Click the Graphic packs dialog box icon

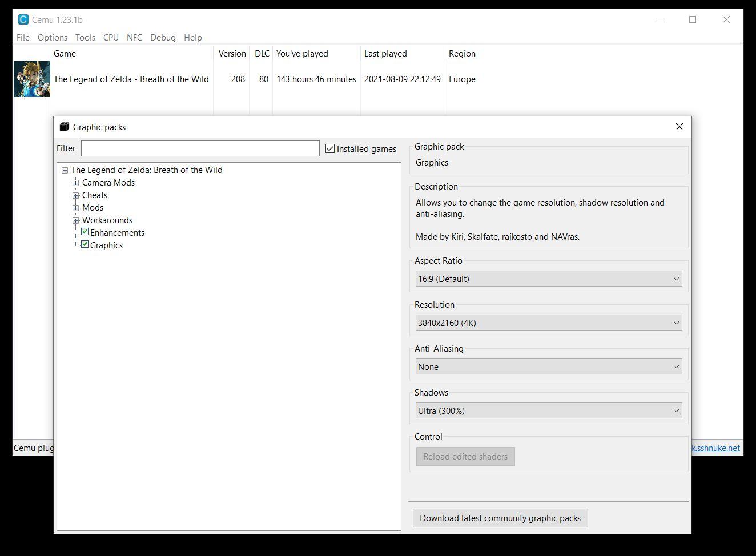(65, 127)
